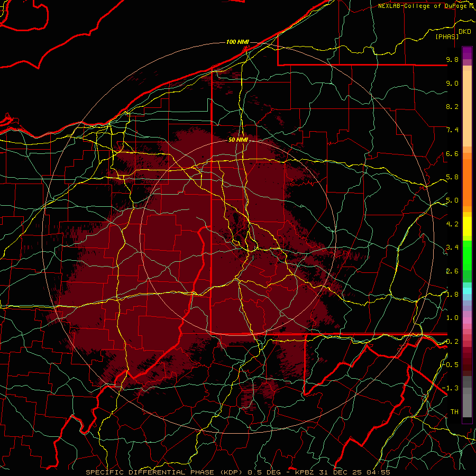Click the 9.8 legend value

pyautogui.click(x=452, y=60)
